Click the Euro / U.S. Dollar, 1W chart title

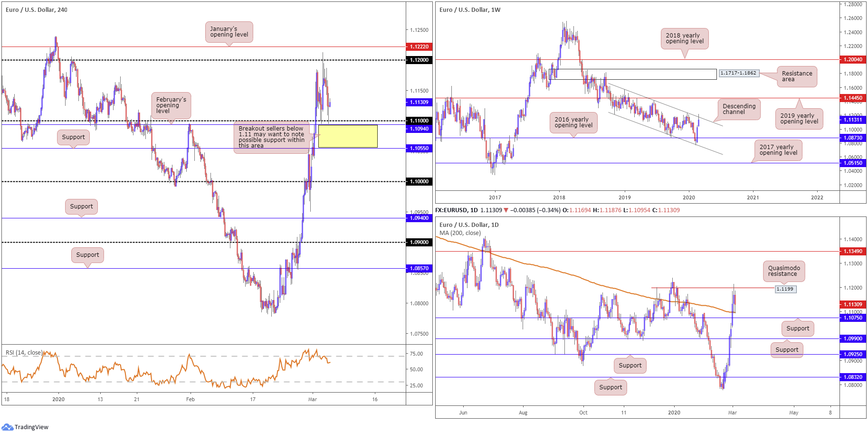[x=470, y=9]
